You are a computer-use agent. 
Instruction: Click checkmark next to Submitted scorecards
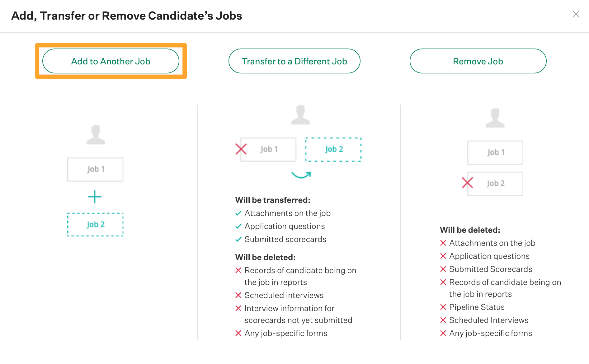pyautogui.click(x=238, y=239)
